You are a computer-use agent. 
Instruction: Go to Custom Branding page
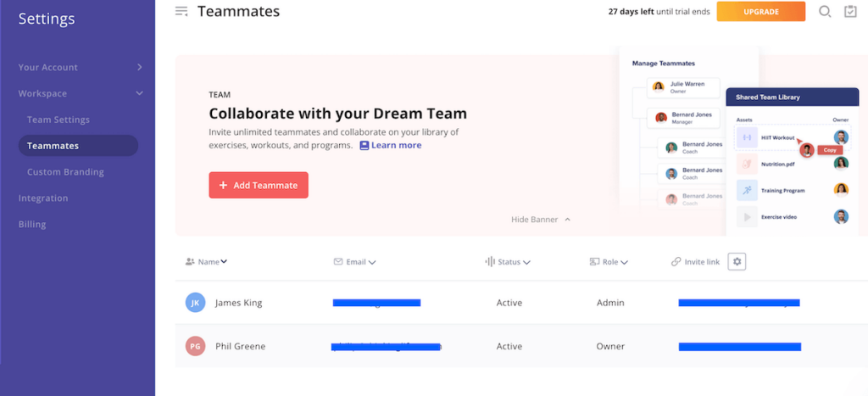point(65,172)
